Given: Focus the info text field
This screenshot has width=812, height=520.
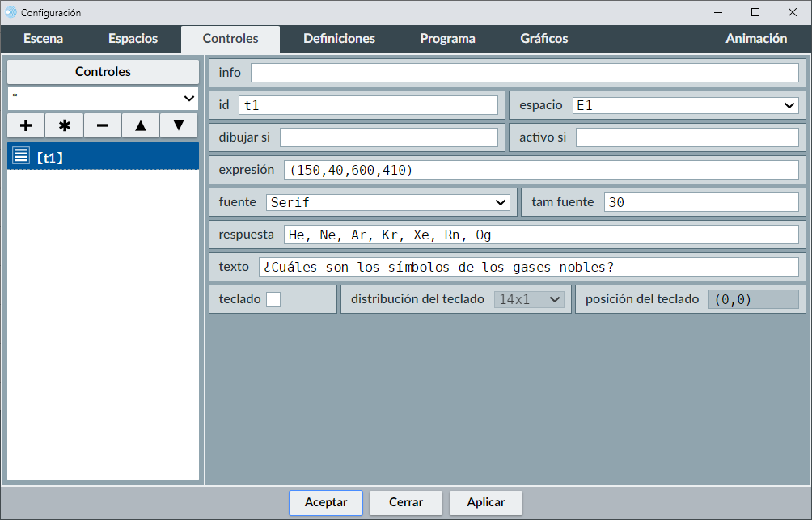Looking at the screenshot, I should point(524,73).
